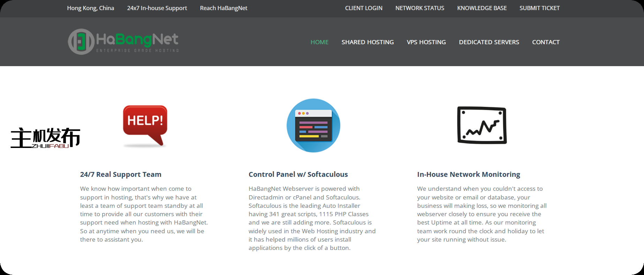Select the In-House Network Monitoring heading
Image resolution: width=644 pixels, height=275 pixels.
(x=468, y=174)
